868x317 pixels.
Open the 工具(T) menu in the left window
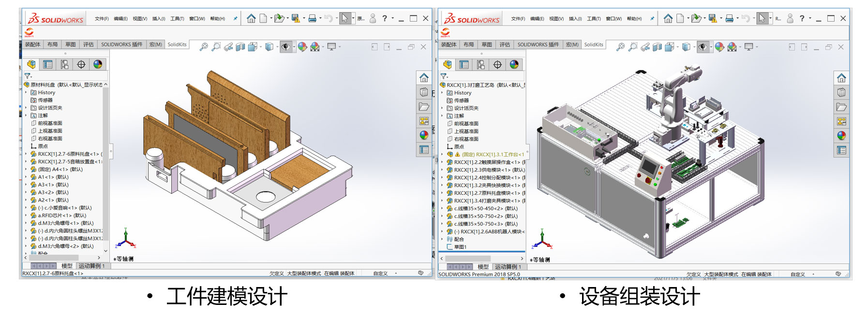(x=177, y=19)
